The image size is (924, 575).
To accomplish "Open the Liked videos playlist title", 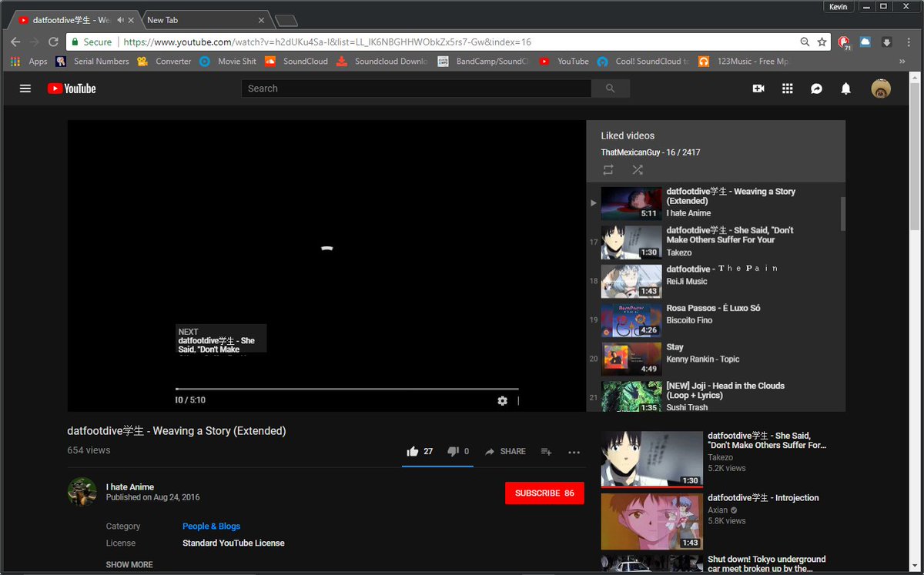I will click(x=628, y=135).
